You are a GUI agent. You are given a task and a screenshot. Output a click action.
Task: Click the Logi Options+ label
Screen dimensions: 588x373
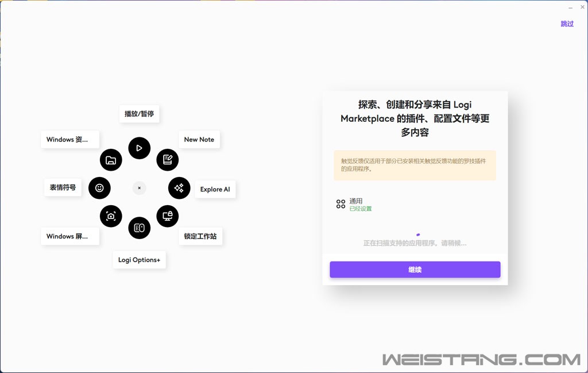coord(139,260)
